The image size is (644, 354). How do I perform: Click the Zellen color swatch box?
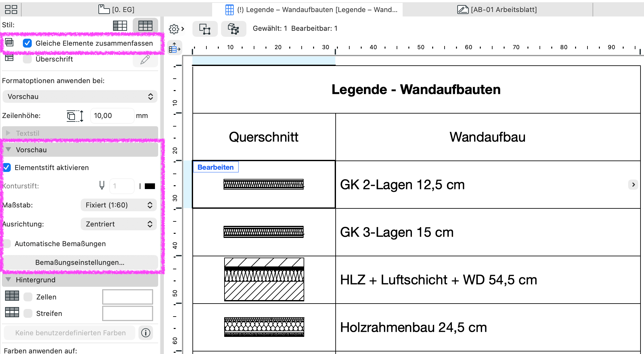tap(128, 297)
